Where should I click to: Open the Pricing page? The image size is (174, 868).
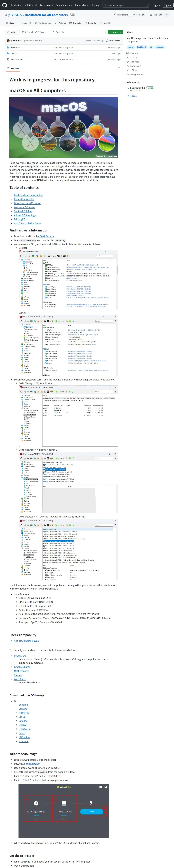[x=95, y=5]
